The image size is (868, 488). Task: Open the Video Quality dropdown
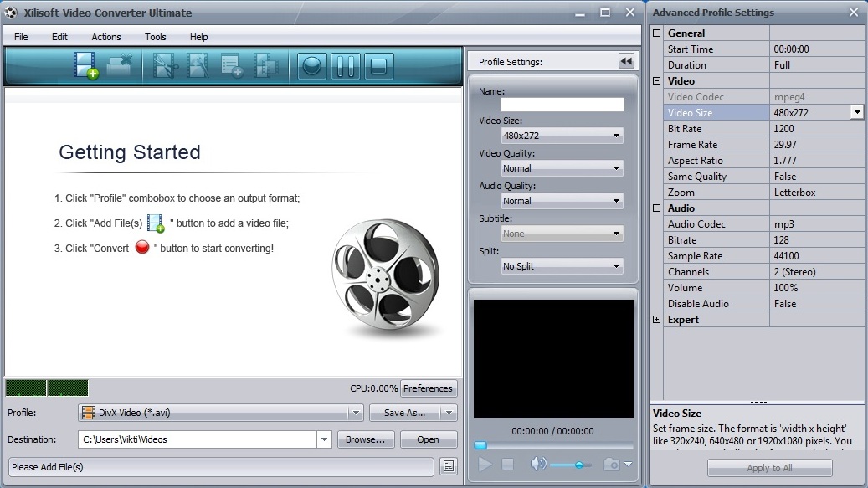[x=562, y=168]
